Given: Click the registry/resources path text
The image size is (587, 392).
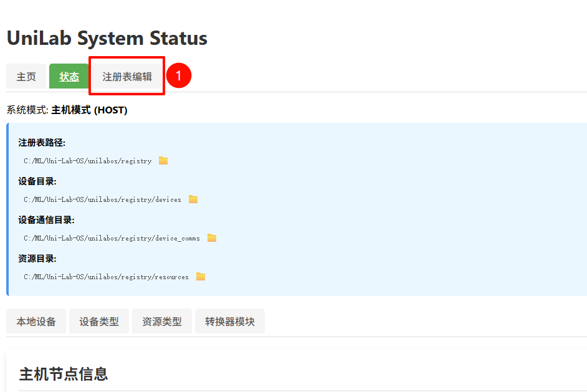Looking at the screenshot, I should (x=107, y=277).
